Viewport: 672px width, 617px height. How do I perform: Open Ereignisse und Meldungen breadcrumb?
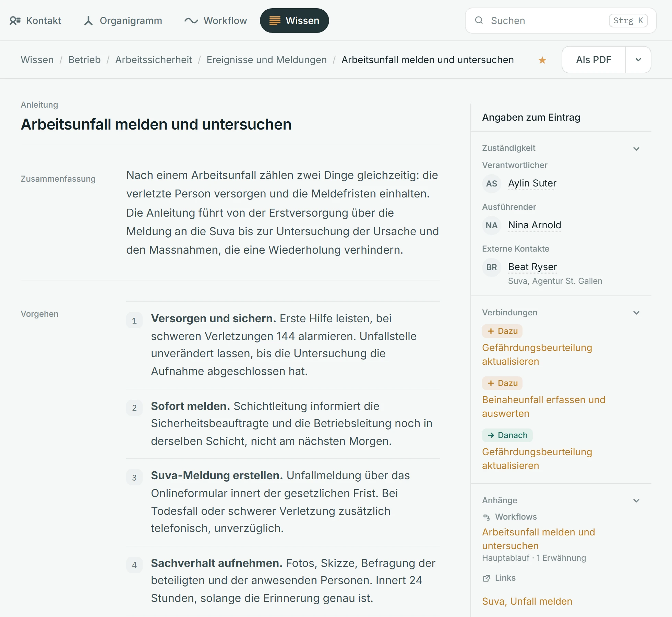[266, 60]
